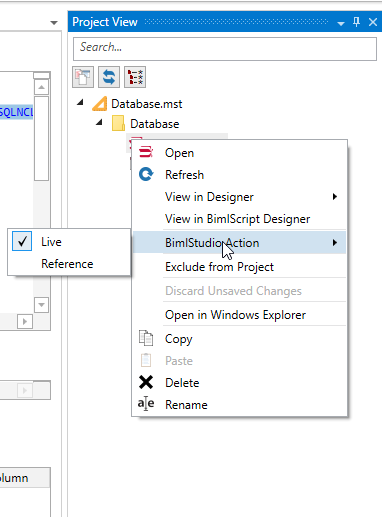The height and width of the screenshot is (517, 382).
Task: Select Open in the context menu
Action: pos(239,153)
